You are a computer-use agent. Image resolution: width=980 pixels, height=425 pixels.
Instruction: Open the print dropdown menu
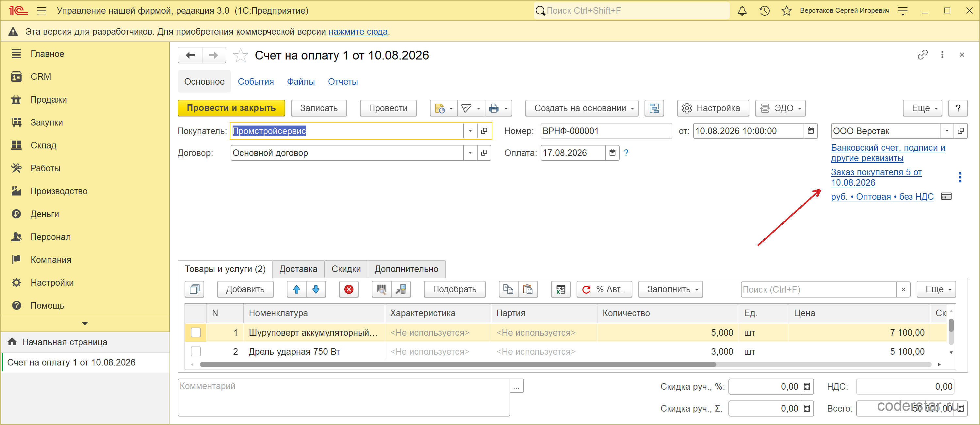(498, 108)
